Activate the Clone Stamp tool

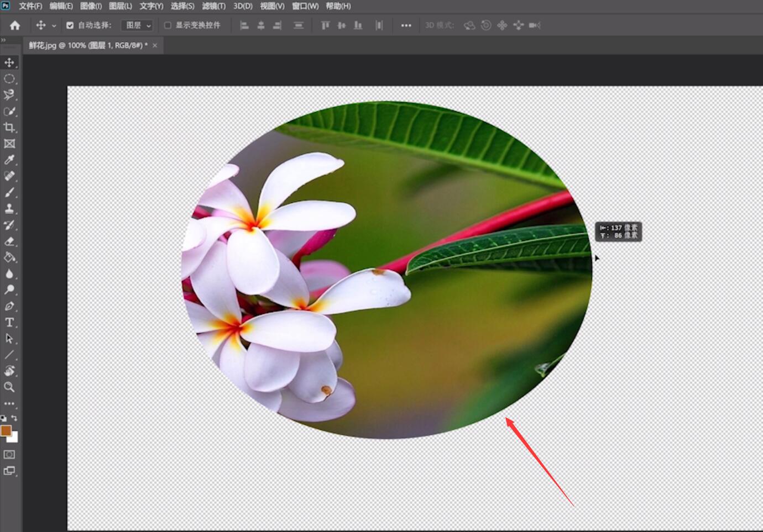tap(9, 208)
